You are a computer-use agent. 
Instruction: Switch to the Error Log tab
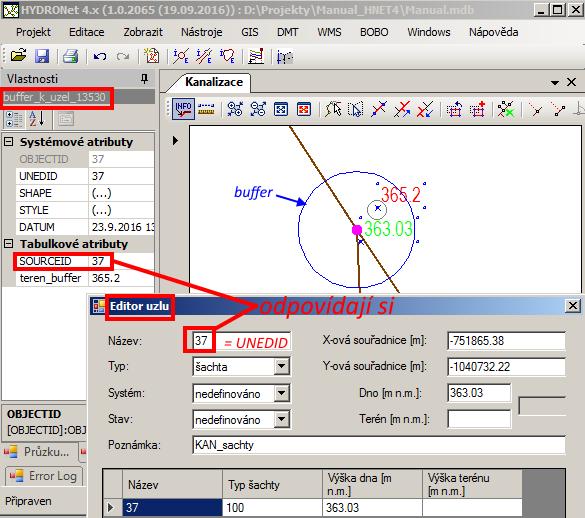pos(44,476)
